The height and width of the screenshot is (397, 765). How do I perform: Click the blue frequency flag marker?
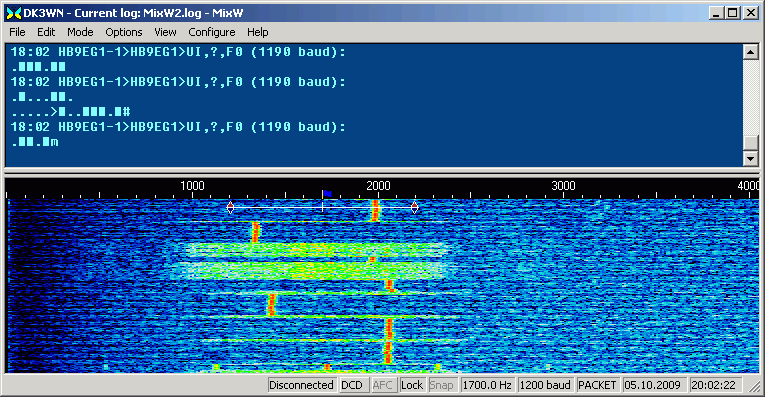tap(327, 194)
